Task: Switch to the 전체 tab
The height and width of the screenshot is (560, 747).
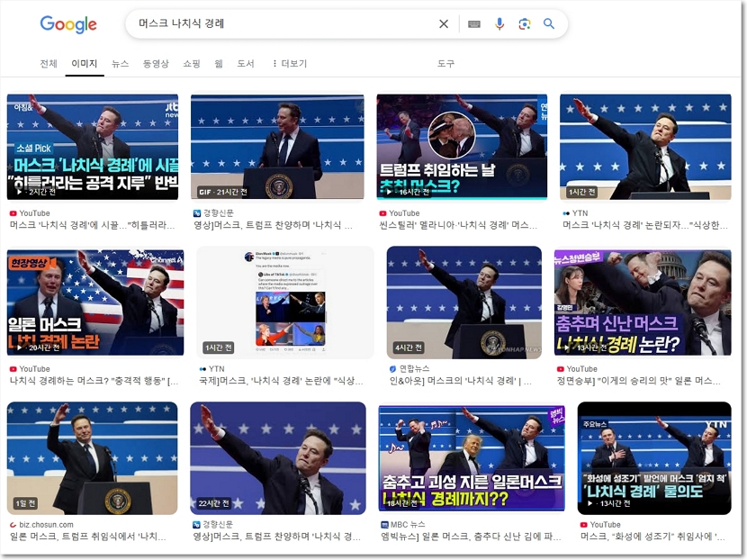Action: point(49,63)
